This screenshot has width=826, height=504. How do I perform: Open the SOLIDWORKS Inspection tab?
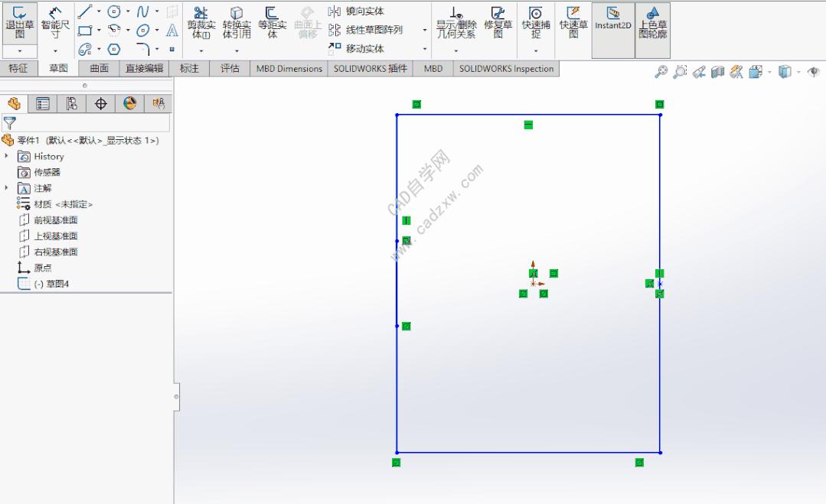click(506, 68)
